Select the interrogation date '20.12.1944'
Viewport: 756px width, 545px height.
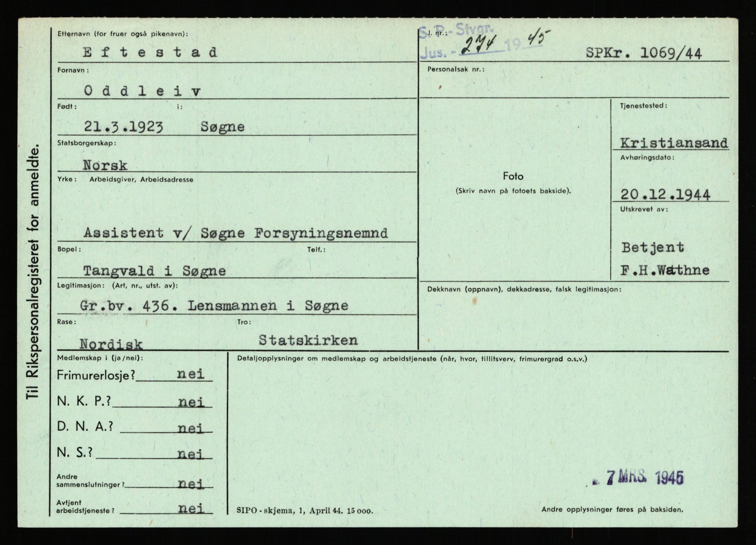(x=665, y=194)
